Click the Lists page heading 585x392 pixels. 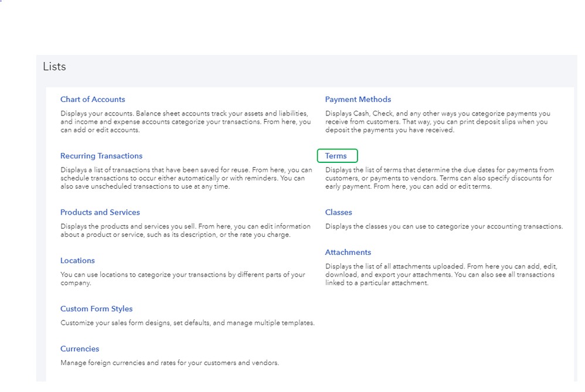pyautogui.click(x=55, y=67)
